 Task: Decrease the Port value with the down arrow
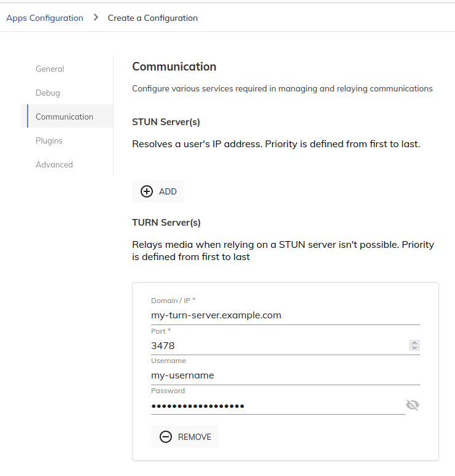(x=414, y=348)
